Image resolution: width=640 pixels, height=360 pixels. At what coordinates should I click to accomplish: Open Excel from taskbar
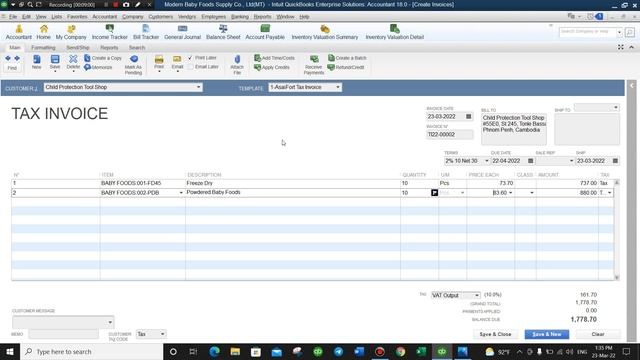pyautogui.click(x=421, y=351)
